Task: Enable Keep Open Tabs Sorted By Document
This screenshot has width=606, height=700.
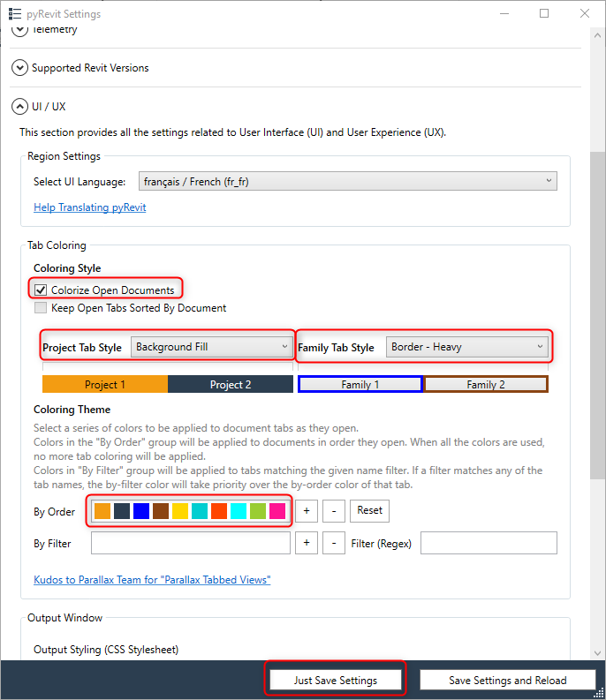Action: tap(41, 308)
